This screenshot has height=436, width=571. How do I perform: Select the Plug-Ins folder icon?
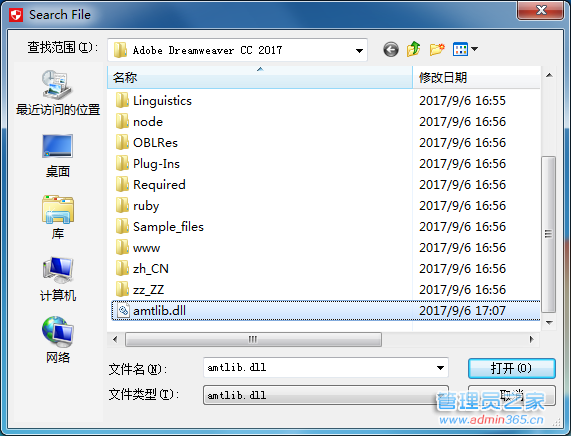(122, 164)
